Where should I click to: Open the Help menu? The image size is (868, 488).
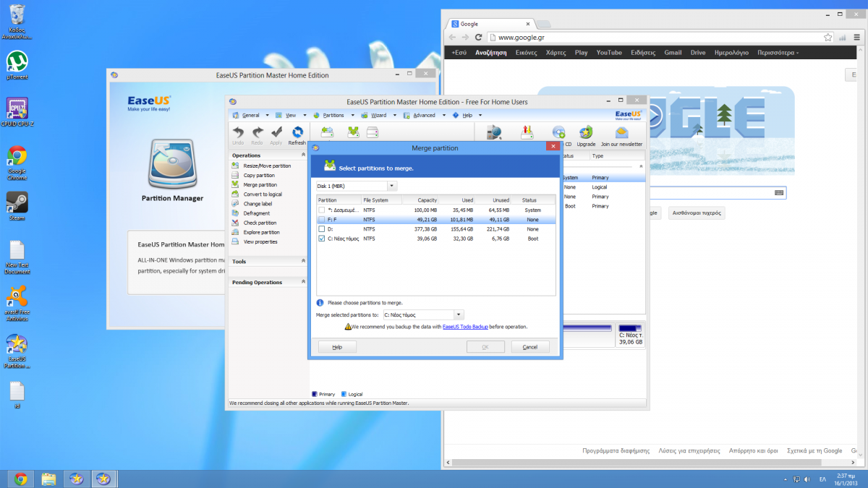[x=467, y=115]
